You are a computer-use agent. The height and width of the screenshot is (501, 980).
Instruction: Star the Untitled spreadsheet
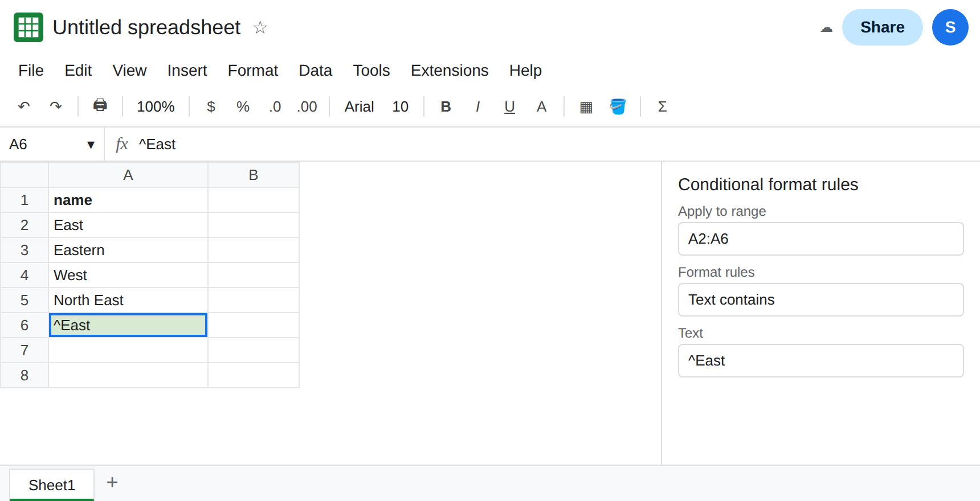(x=260, y=27)
